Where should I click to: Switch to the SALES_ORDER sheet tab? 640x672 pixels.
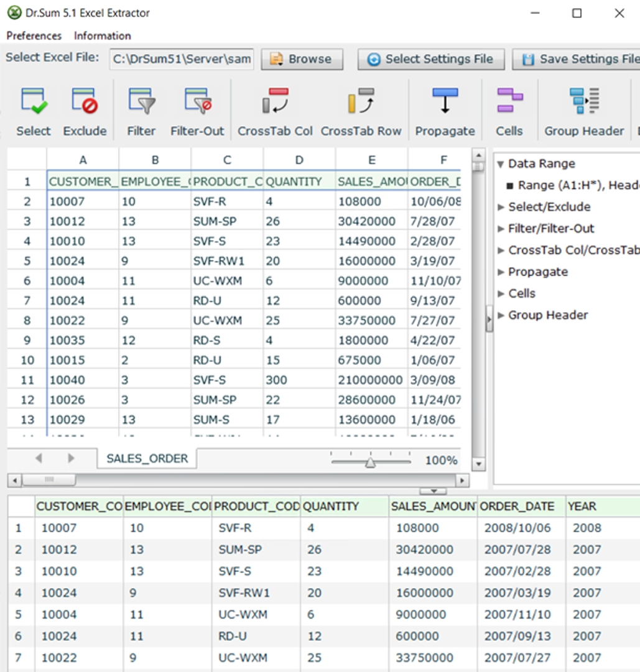tap(147, 459)
